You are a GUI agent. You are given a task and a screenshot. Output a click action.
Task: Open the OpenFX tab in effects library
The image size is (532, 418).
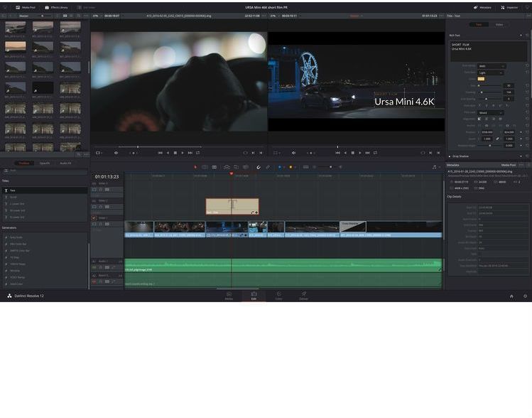coord(45,164)
